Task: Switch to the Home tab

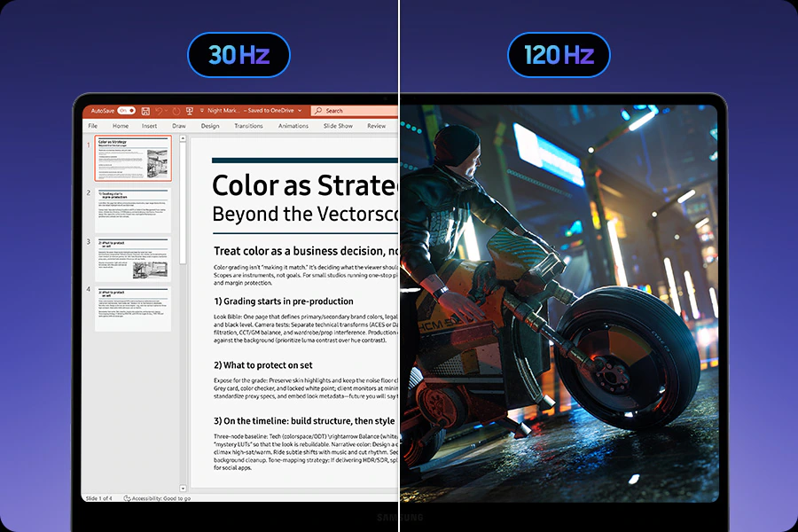Action: point(121,126)
